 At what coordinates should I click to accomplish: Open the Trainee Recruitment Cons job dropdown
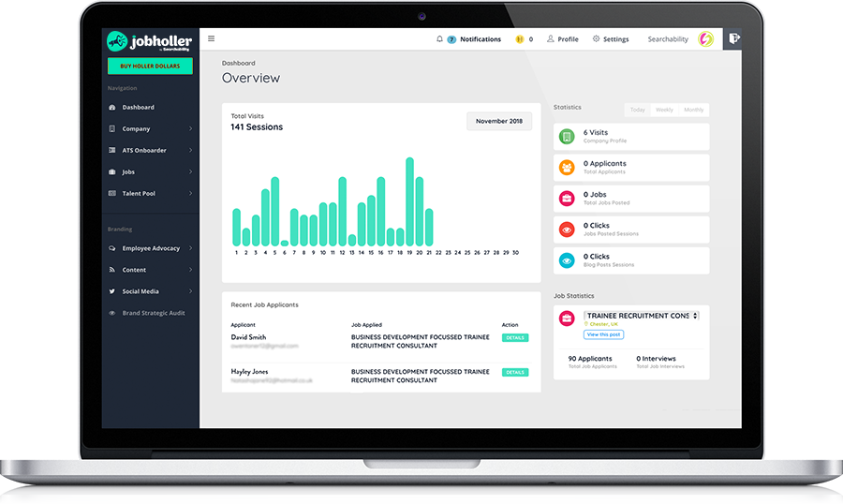click(x=642, y=316)
